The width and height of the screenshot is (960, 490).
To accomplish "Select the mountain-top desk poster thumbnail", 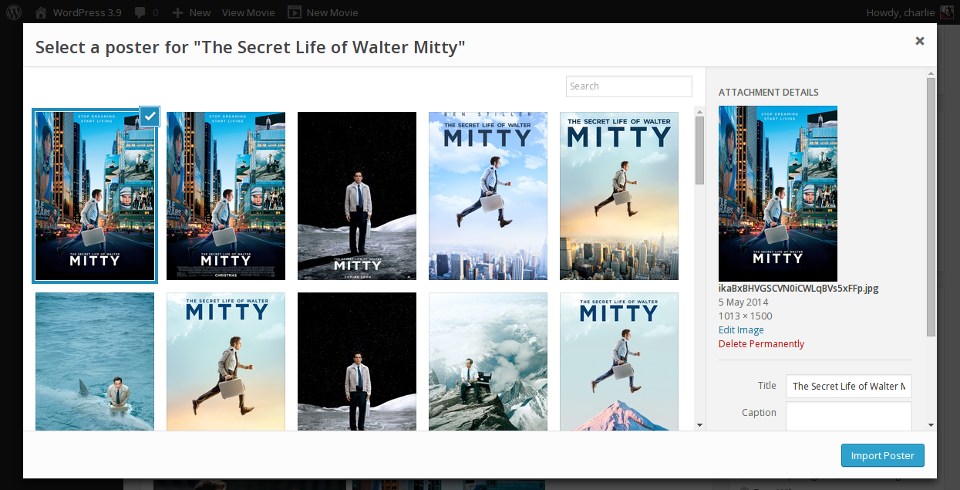I will click(488, 361).
